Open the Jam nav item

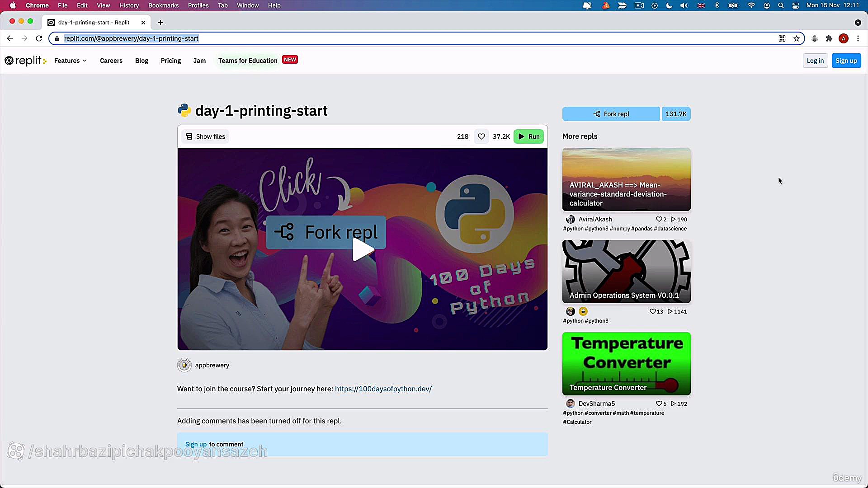tap(199, 61)
